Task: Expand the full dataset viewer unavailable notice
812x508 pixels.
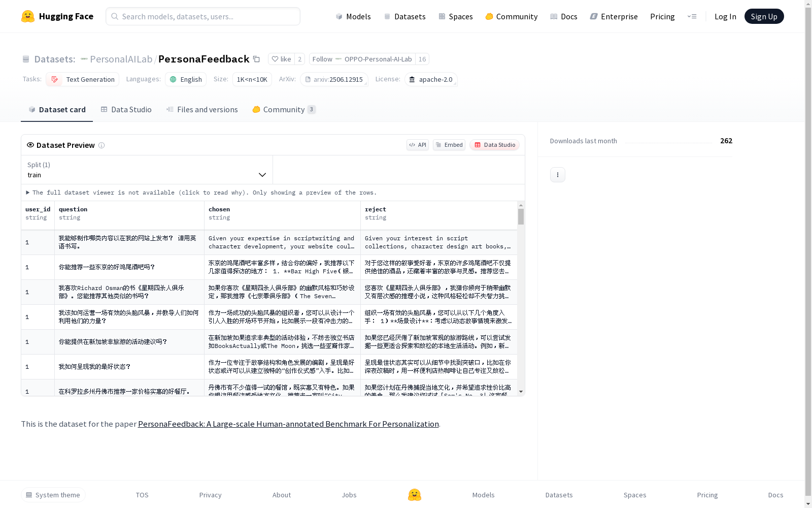Action: 201,193
